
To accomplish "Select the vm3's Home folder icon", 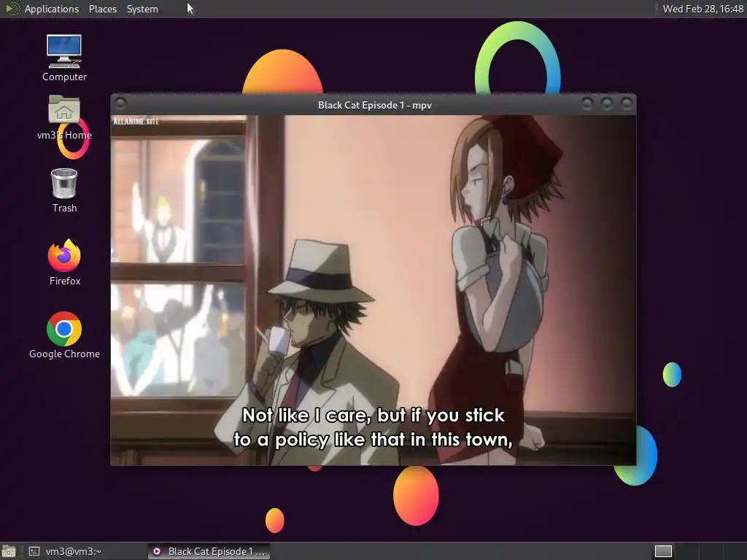I will [64, 117].
